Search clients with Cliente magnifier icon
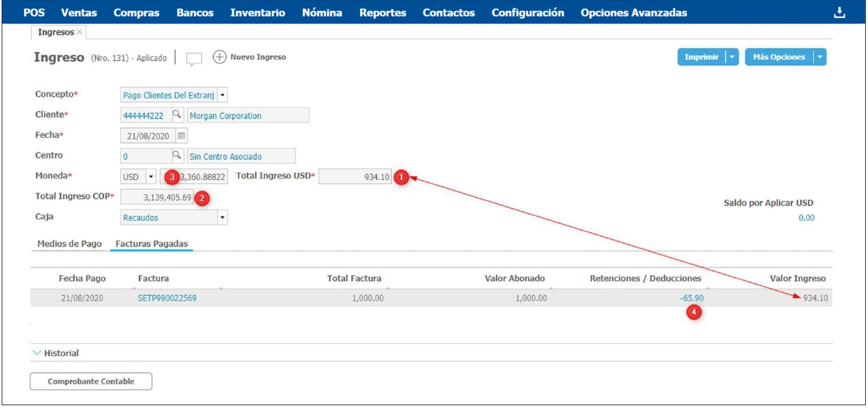The image size is (868, 408). [176, 115]
